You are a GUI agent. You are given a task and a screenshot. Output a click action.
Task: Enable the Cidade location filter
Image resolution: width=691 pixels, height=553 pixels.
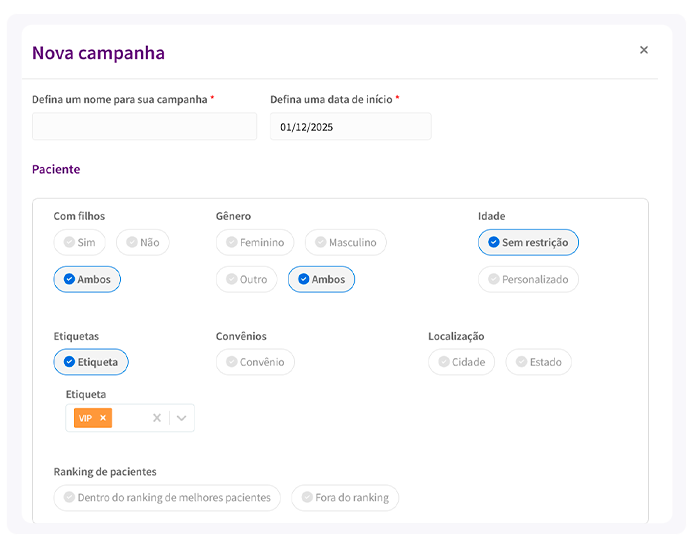pyautogui.click(x=461, y=362)
